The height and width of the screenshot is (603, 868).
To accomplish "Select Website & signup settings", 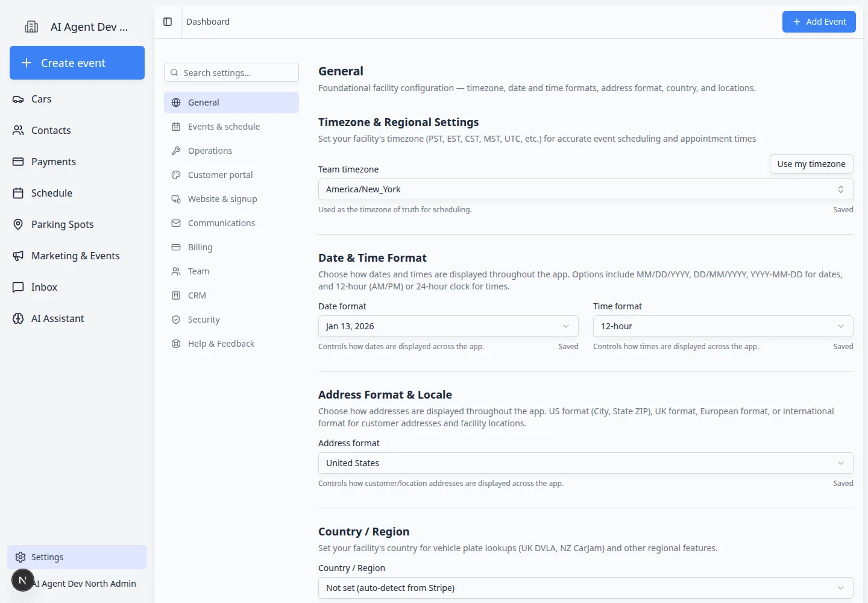I will pos(231,199).
